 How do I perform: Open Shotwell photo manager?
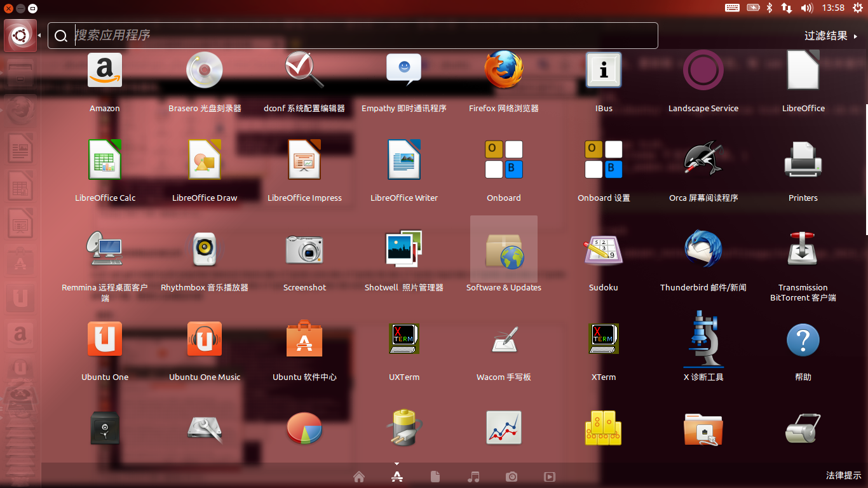[x=404, y=249]
